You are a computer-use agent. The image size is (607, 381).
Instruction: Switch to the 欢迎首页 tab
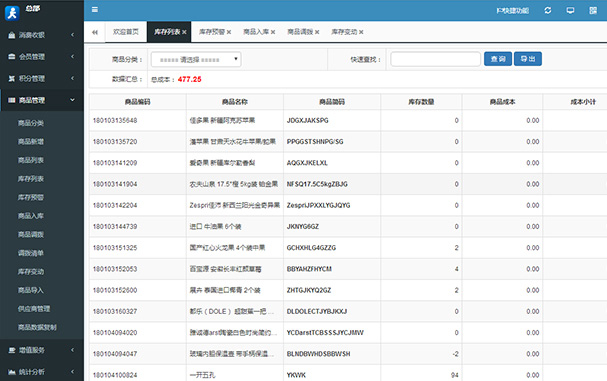point(125,32)
